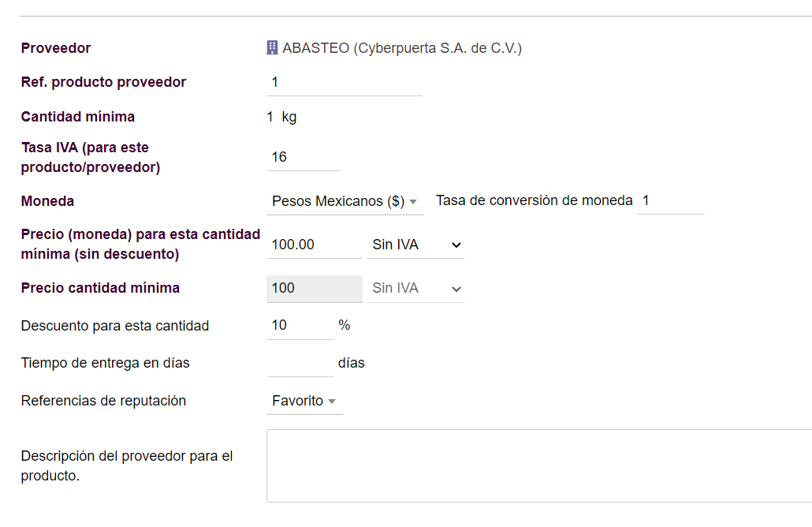Viewport: 812px width, 527px height.
Task: Click the price field showing 100.00
Action: point(315,245)
